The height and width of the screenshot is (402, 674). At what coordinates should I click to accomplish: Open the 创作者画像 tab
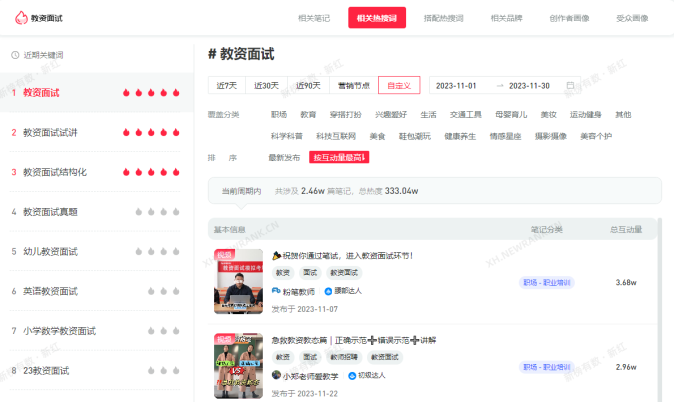click(x=569, y=18)
